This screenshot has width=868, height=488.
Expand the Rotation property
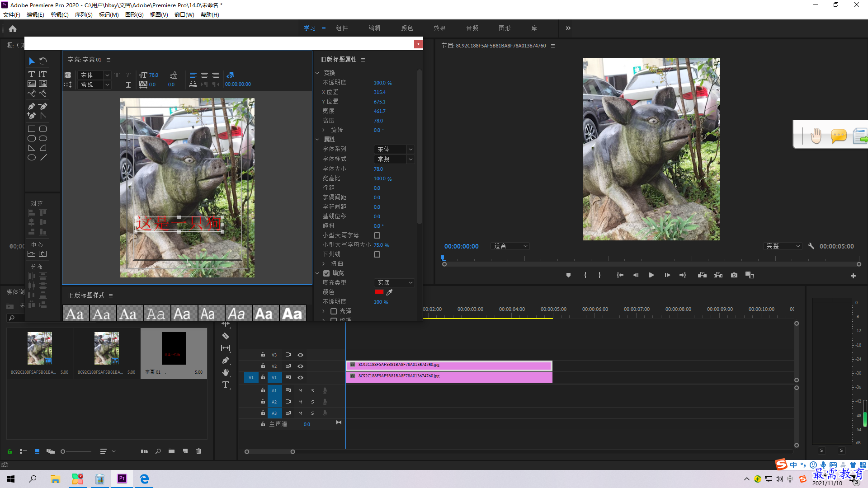pyautogui.click(x=324, y=130)
